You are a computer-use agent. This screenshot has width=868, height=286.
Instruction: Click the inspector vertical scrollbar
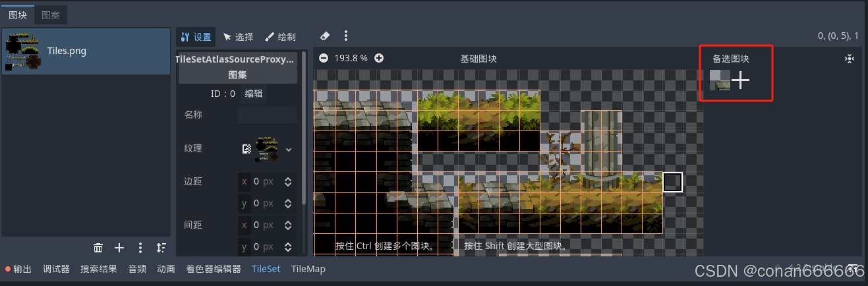[304, 127]
